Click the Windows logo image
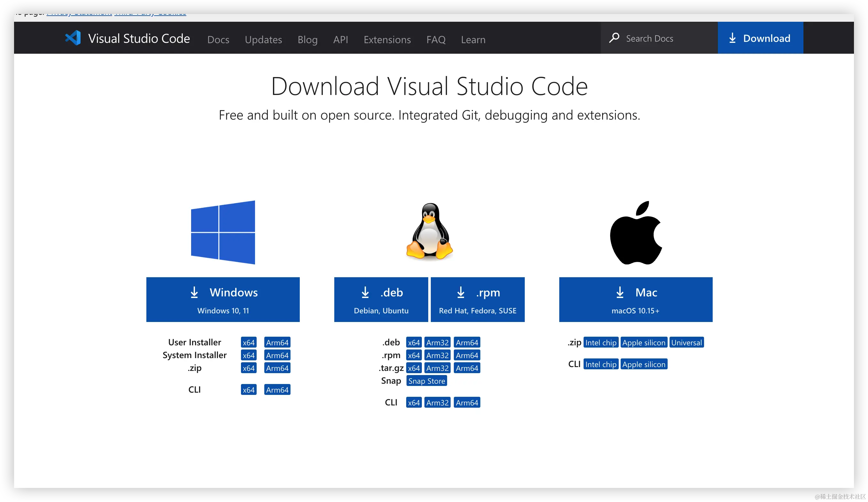868x502 pixels. coord(223,232)
